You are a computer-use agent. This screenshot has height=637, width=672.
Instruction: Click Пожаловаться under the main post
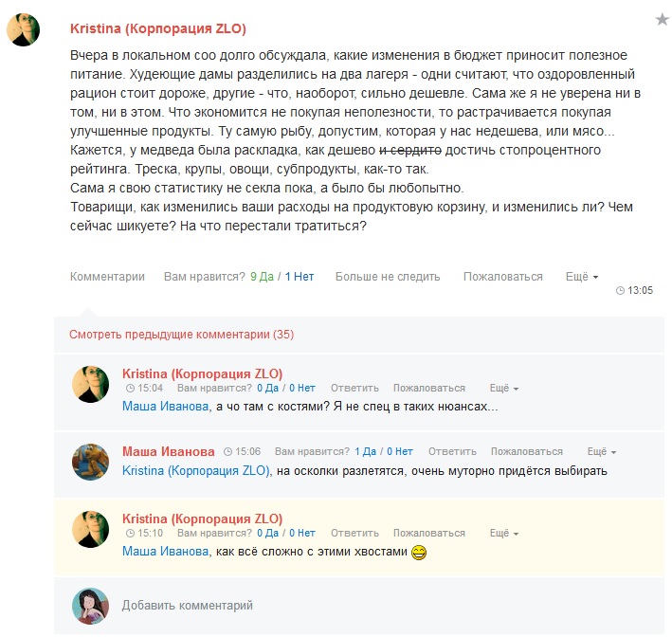click(x=502, y=277)
